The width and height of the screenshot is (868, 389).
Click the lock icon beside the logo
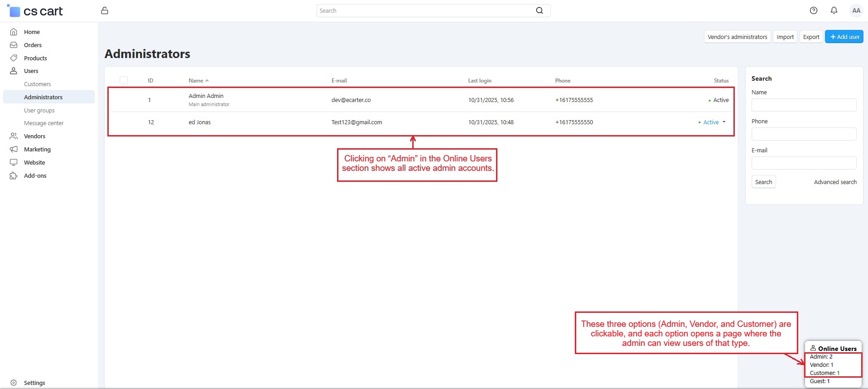pyautogui.click(x=105, y=10)
